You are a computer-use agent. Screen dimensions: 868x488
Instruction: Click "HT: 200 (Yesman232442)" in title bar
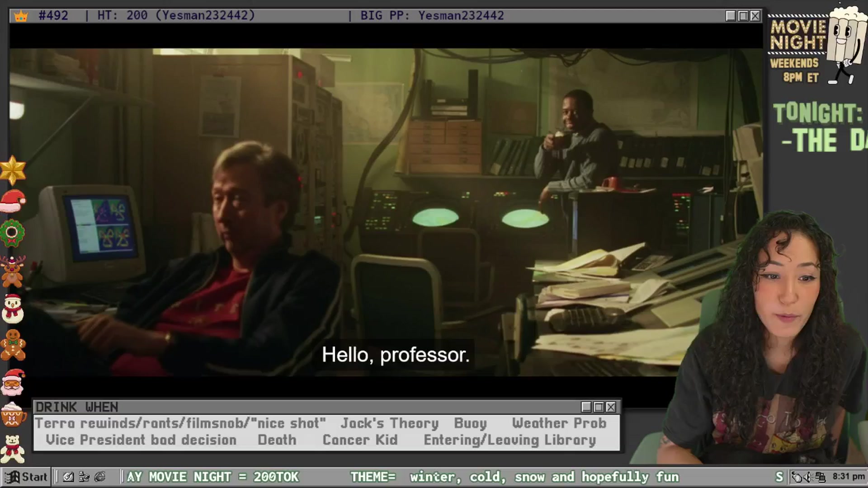pos(176,16)
